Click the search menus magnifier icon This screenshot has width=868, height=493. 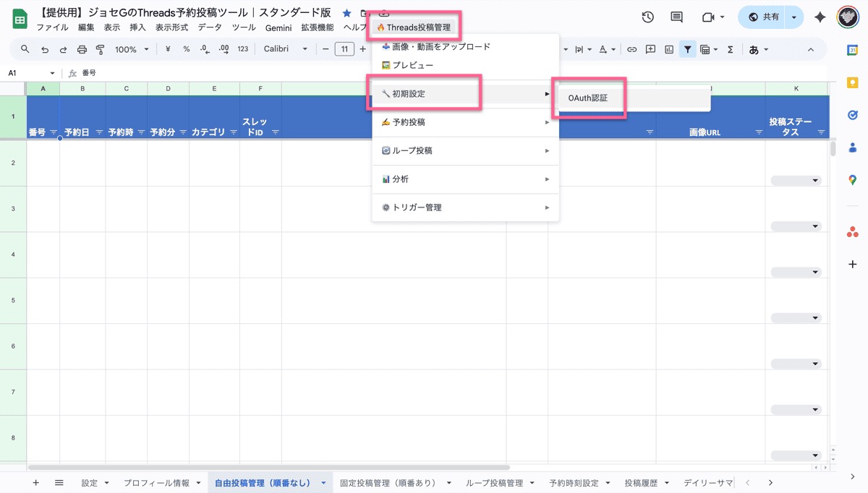[25, 49]
